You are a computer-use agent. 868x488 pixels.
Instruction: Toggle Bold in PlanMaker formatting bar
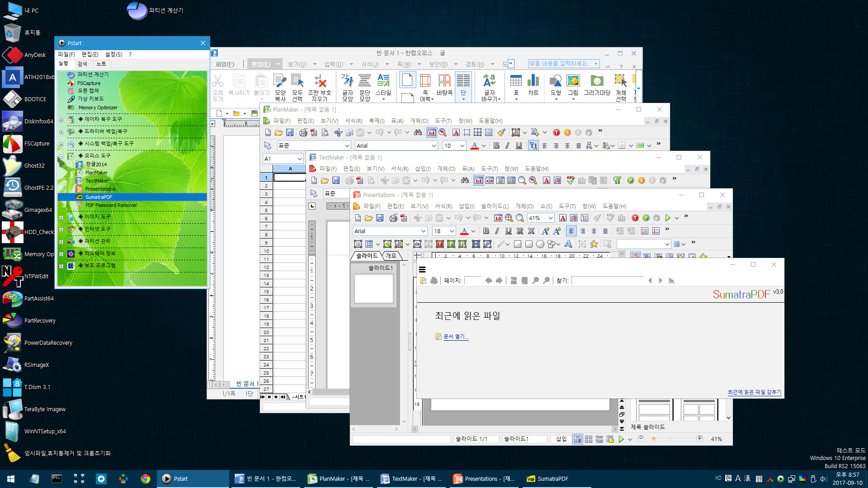[x=496, y=145]
